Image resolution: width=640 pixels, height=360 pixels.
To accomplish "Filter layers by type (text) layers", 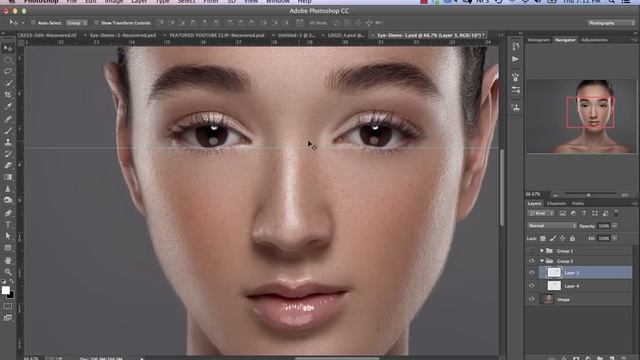I will tap(584, 213).
